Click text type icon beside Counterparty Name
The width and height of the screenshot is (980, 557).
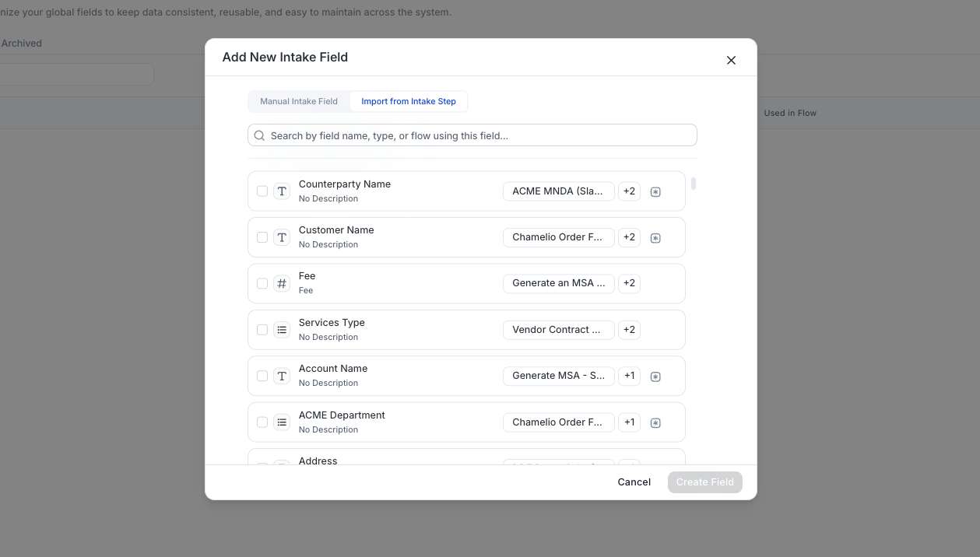[282, 191]
